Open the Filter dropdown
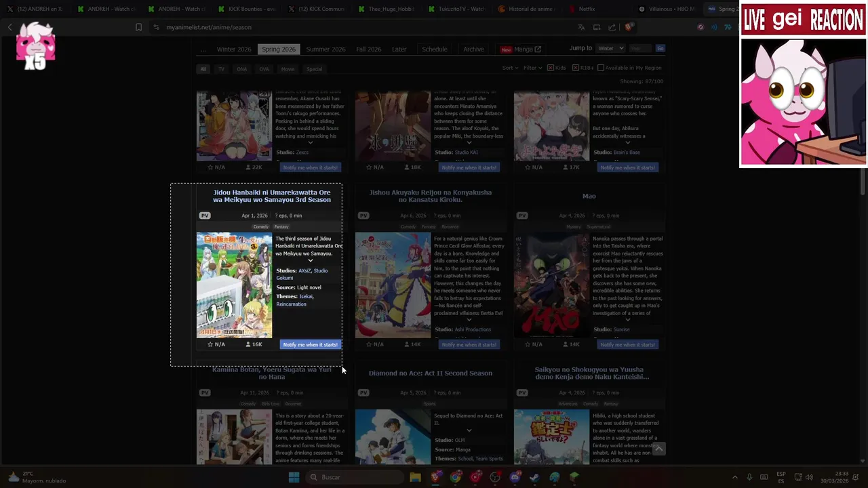The image size is (868, 488). [x=532, y=68]
